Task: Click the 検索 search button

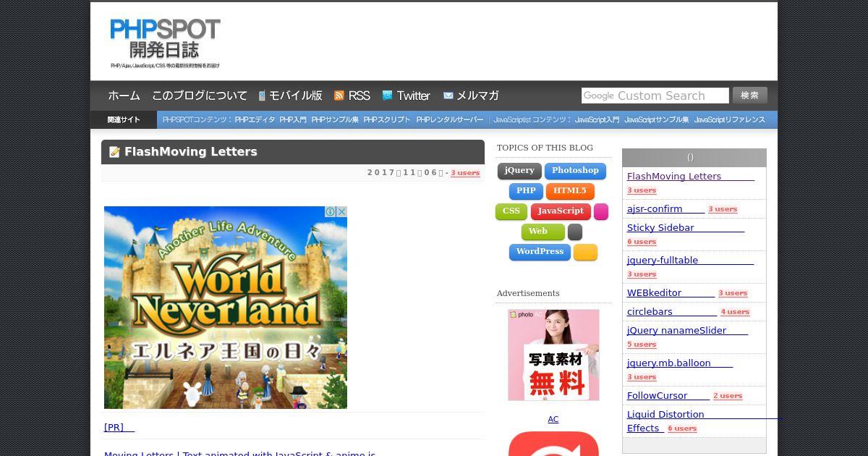Action: [x=750, y=96]
